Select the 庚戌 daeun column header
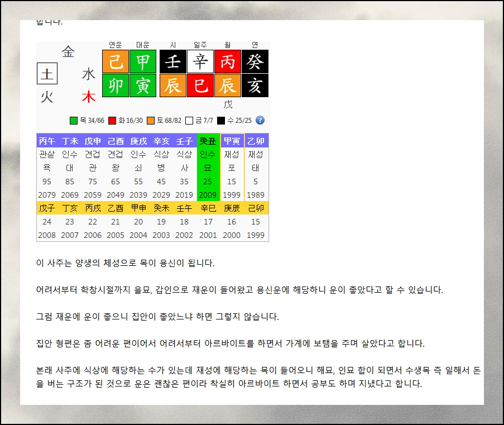The width and height of the screenshot is (504, 425). point(138,141)
